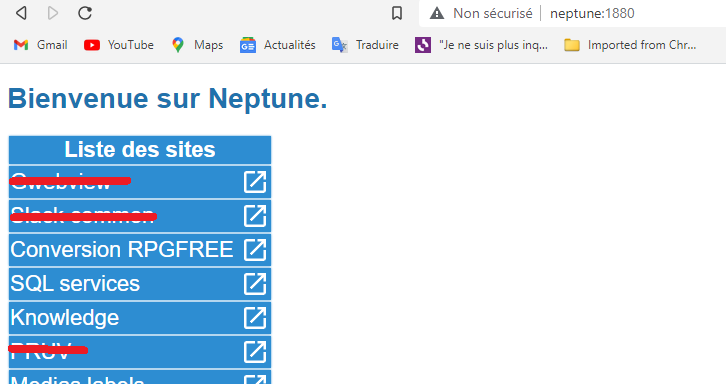Open the Maps bookmark

click(197, 45)
